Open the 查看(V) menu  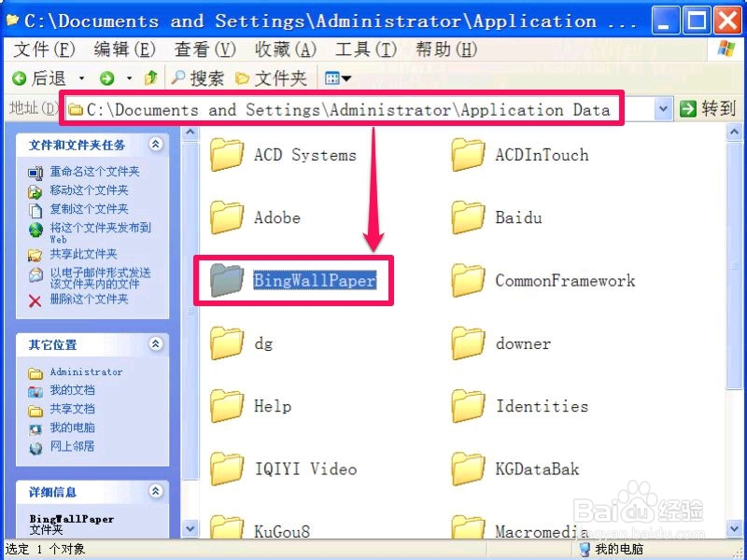[205, 49]
